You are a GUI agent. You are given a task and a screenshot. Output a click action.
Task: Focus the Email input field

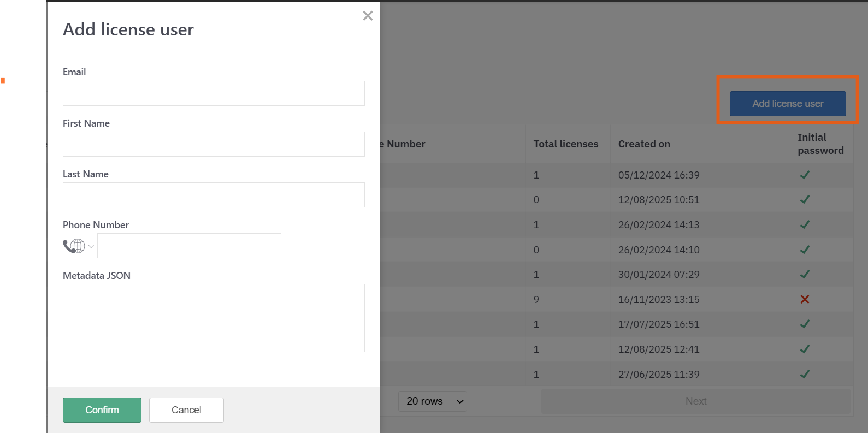coord(214,93)
